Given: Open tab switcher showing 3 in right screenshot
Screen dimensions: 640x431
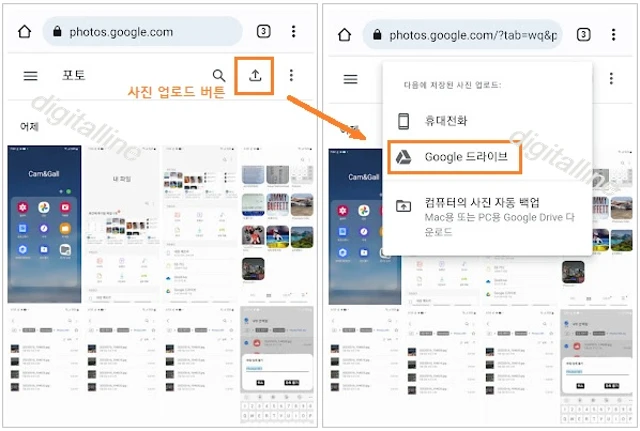Looking at the screenshot, I should click(x=583, y=35).
